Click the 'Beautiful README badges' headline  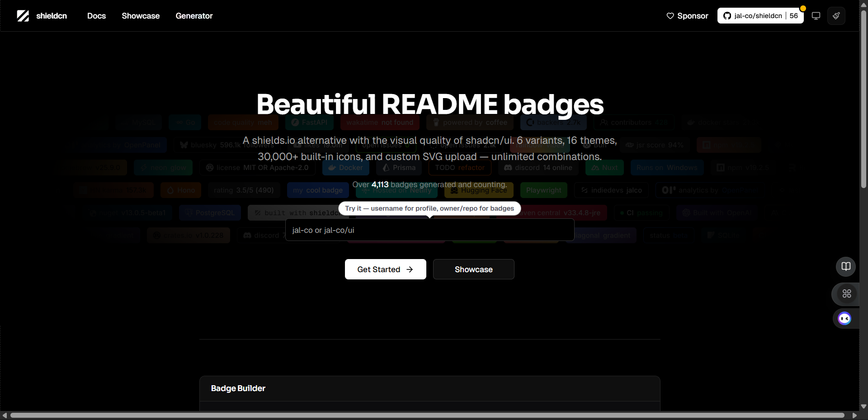[x=430, y=104]
